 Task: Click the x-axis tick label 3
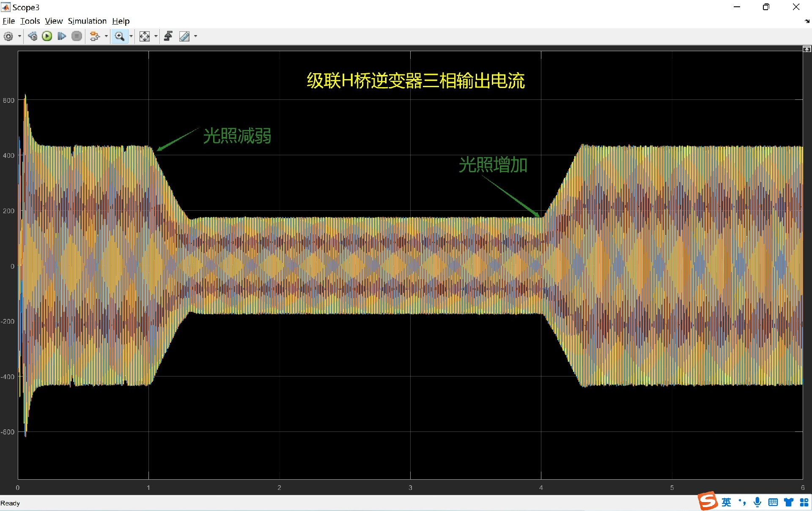pyautogui.click(x=410, y=488)
